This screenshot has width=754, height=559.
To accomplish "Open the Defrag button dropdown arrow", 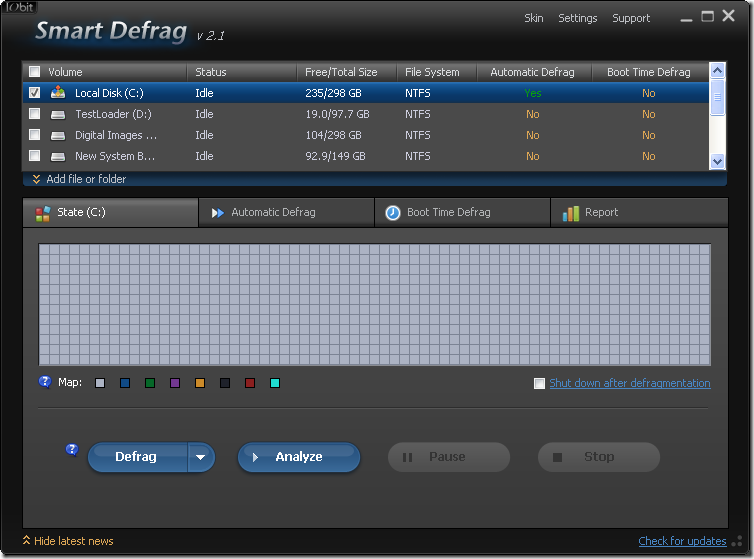I will coord(201,457).
